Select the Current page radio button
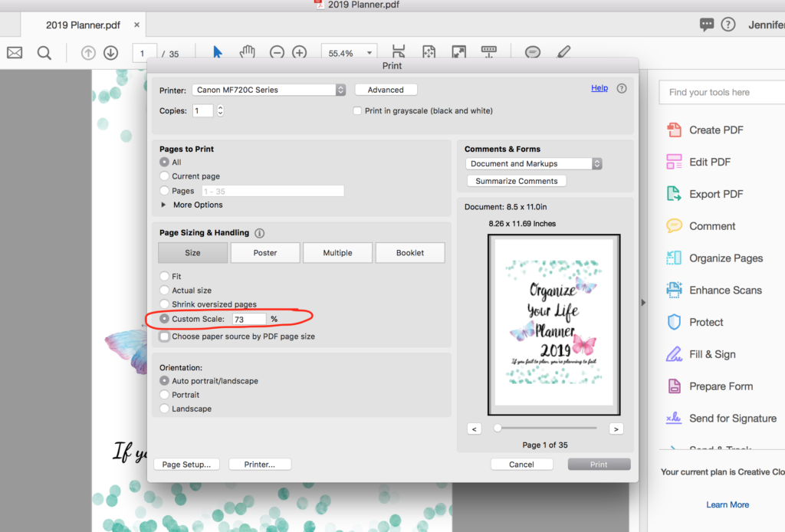785x532 pixels. 166,176
